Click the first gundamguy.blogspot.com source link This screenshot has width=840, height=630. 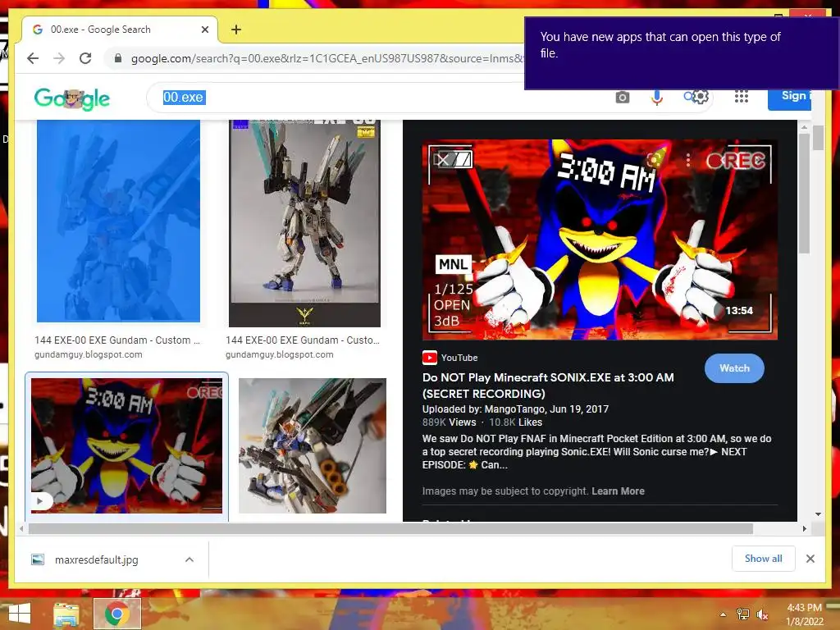89,354
